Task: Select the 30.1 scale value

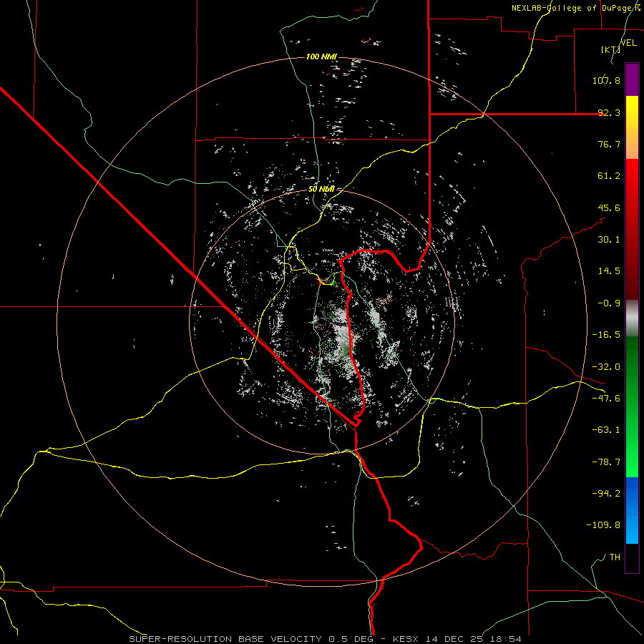Action: [x=609, y=240]
